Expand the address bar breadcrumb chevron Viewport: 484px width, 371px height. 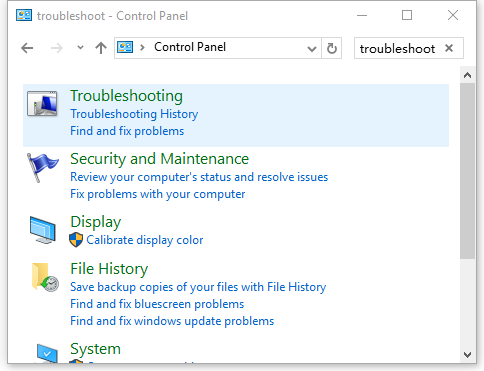(x=142, y=48)
